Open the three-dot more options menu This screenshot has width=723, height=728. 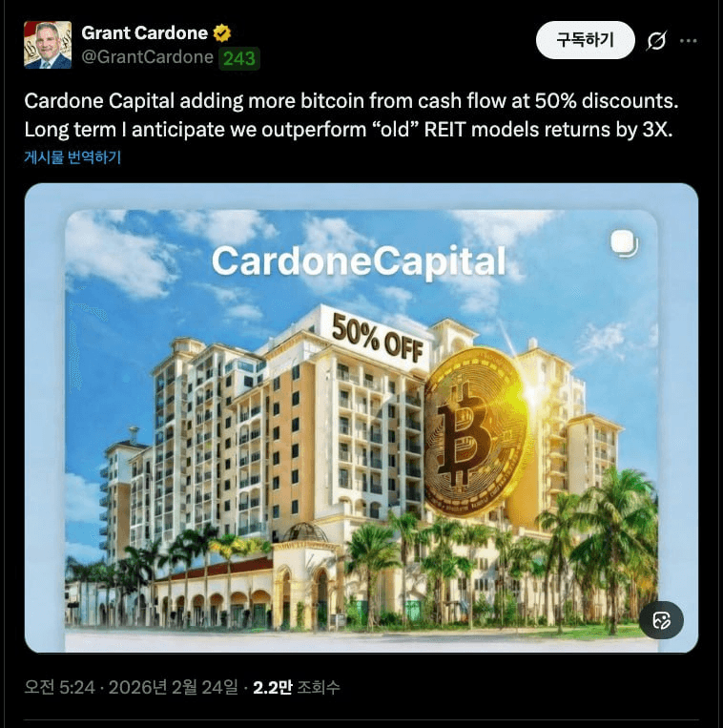[688, 41]
